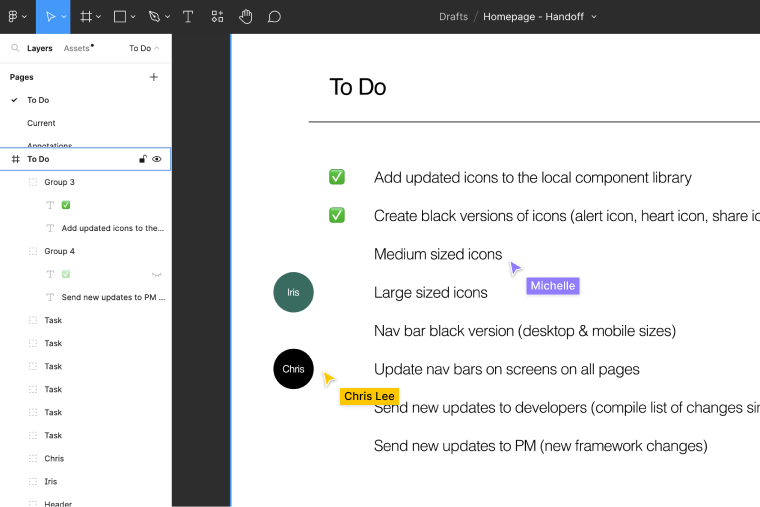Image resolution: width=760 pixels, height=507 pixels.
Task: Switch to the Assets tab
Action: coord(77,48)
